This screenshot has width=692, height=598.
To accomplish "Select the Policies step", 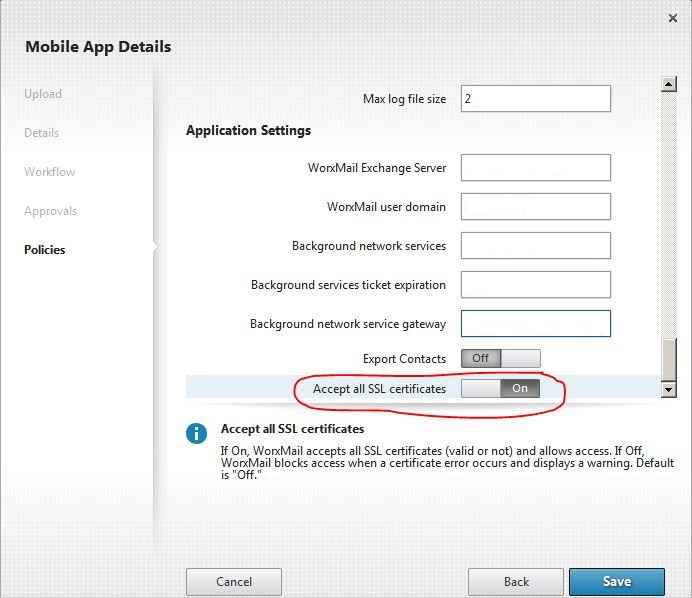I will point(45,250).
